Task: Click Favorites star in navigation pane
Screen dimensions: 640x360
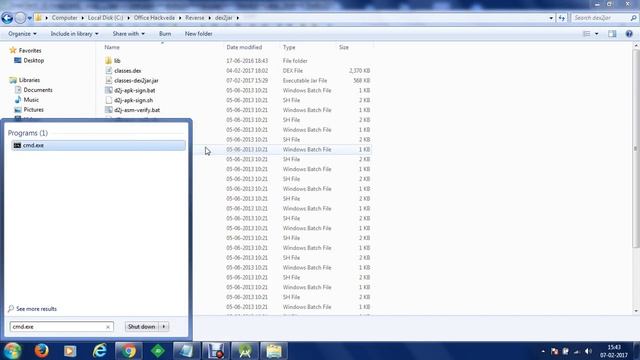Action: coord(13,50)
